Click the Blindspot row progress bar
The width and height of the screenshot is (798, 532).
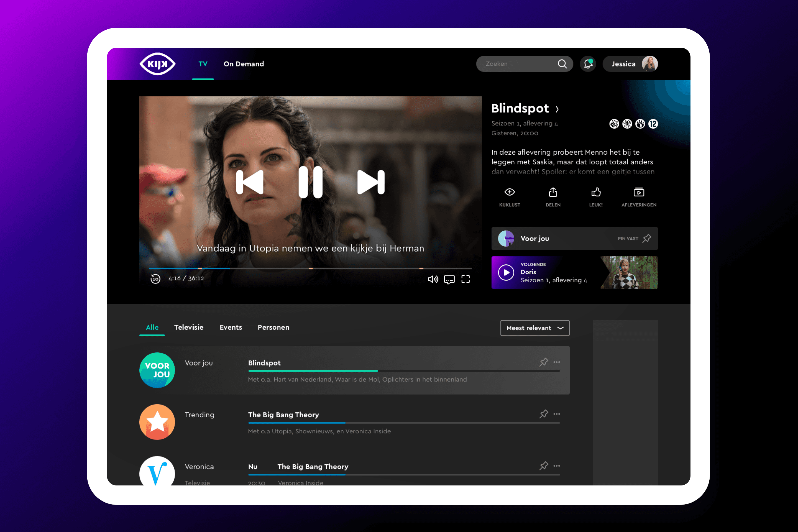click(x=404, y=371)
